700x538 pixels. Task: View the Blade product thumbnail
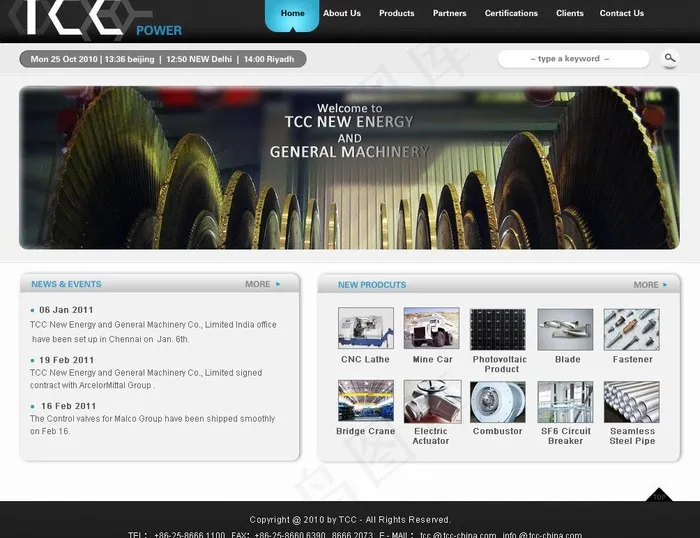pos(565,329)
